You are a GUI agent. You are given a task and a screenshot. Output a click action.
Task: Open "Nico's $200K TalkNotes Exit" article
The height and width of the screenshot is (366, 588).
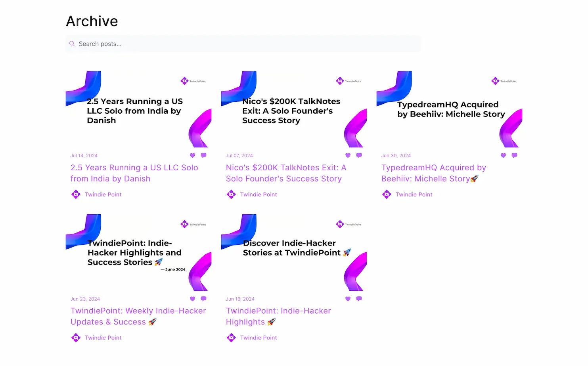pos(286,173)
